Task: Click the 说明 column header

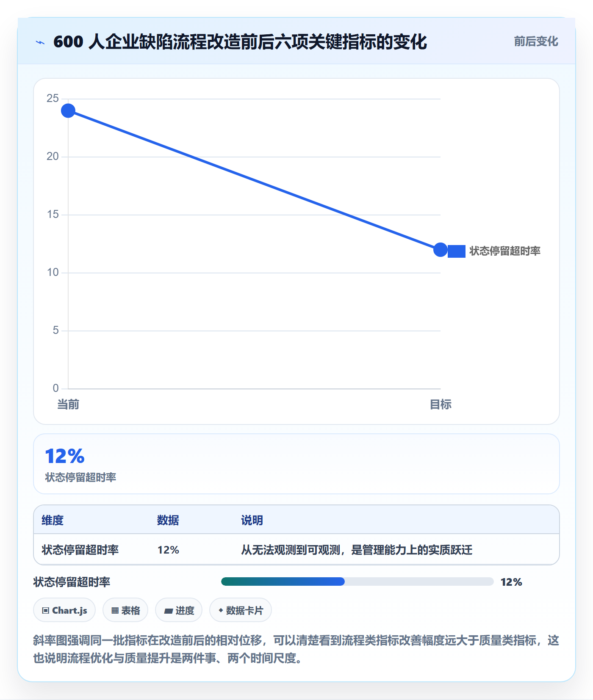Action: coord(252,520)
